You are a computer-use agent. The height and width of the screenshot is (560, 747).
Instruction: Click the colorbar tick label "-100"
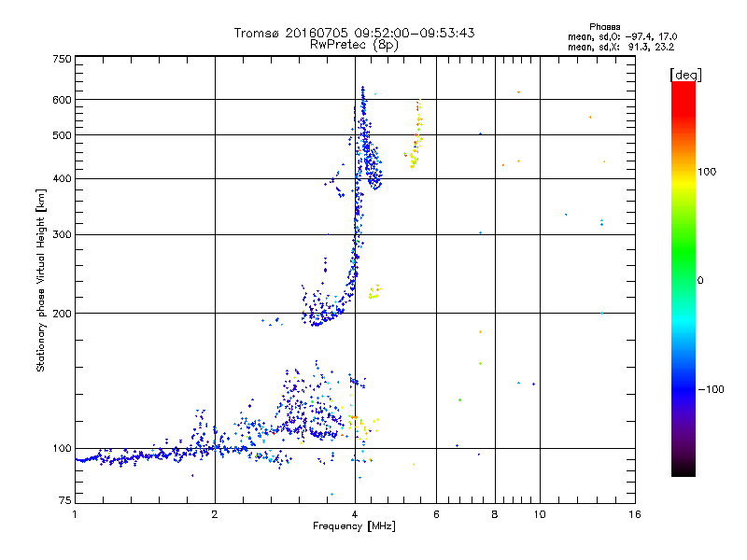point(711,389)
